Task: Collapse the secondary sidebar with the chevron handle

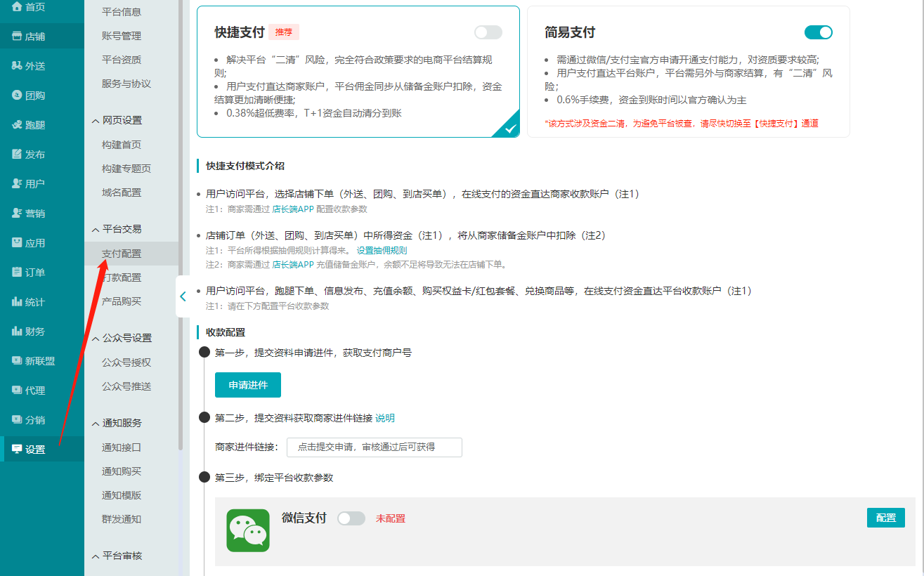Action: [x=183, y=296]
